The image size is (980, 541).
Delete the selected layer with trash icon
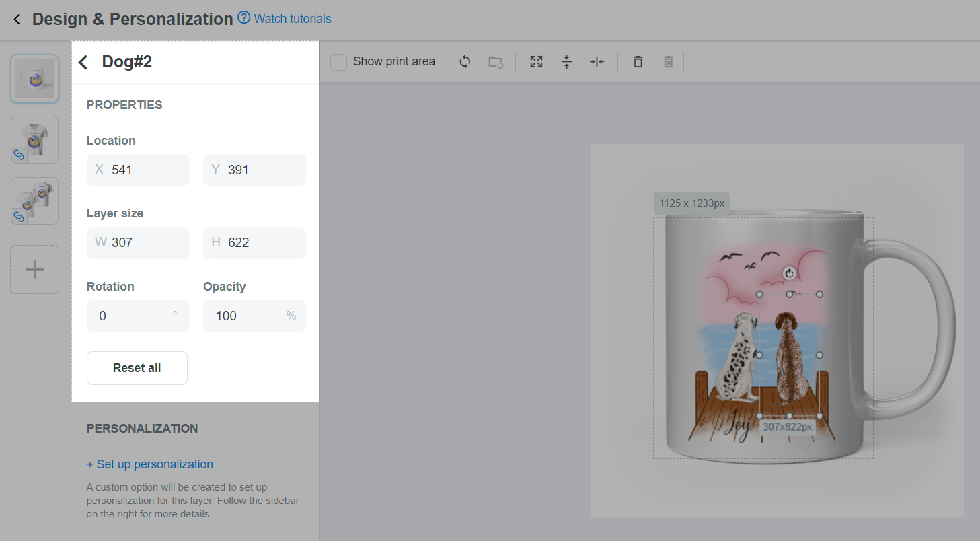click(x=638, y=62)
